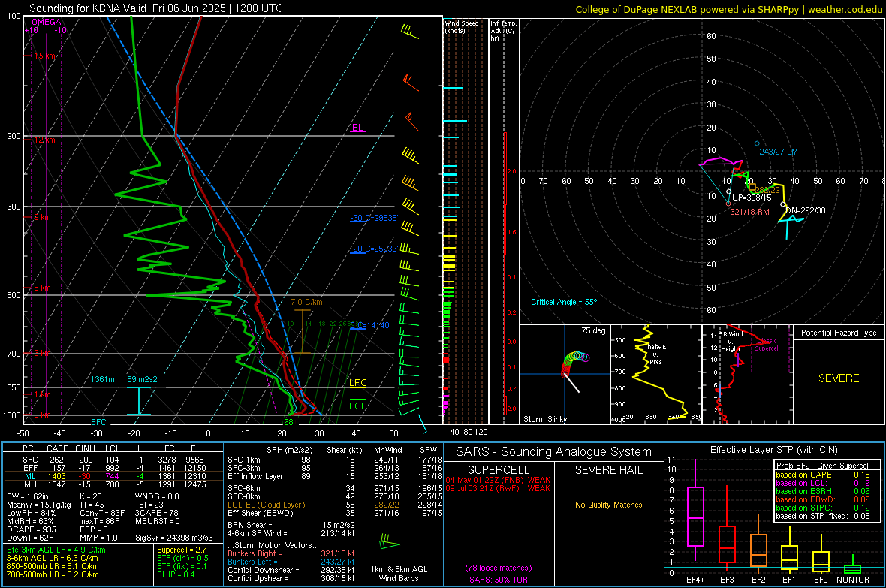Click the 'Inf. Temp. Adv.' panel header
The width and height of the screenshot is (886, 588).
tap(503, 31)
